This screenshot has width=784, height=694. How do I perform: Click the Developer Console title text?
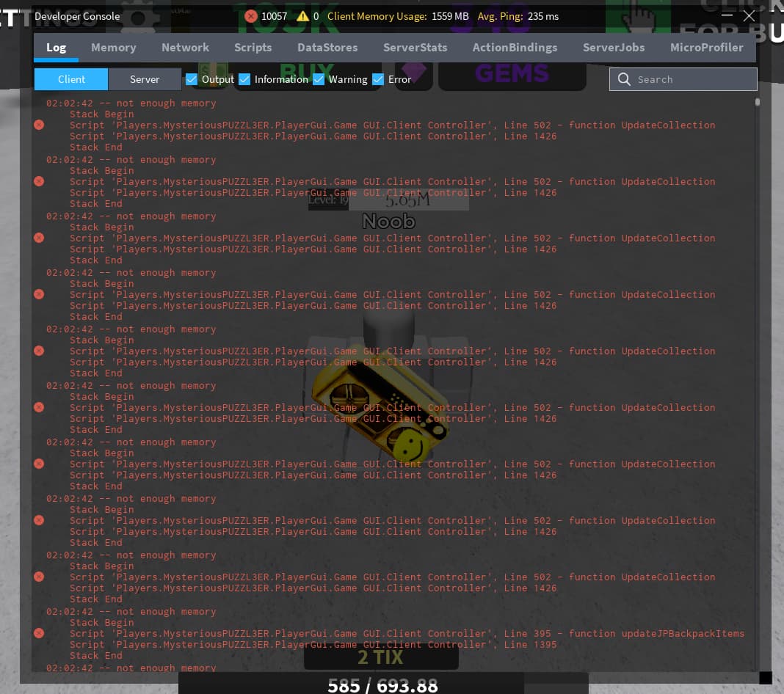pyautogui.click(x=77, y=16)
